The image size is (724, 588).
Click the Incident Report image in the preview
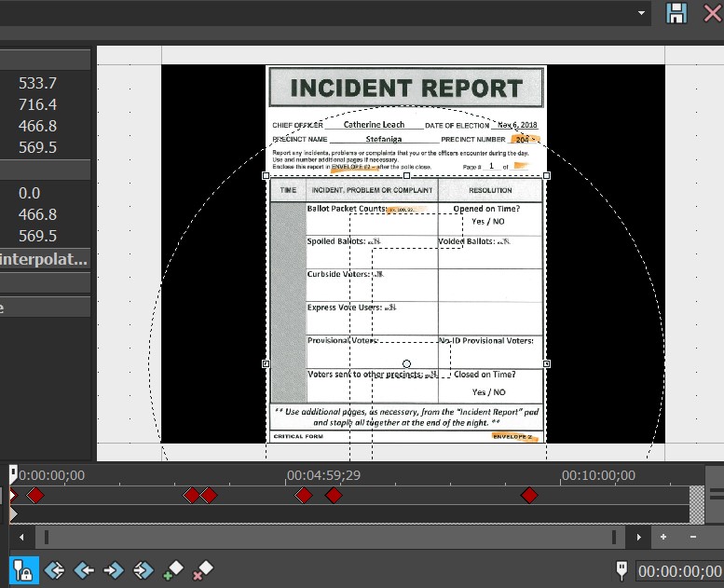[406, 254]
